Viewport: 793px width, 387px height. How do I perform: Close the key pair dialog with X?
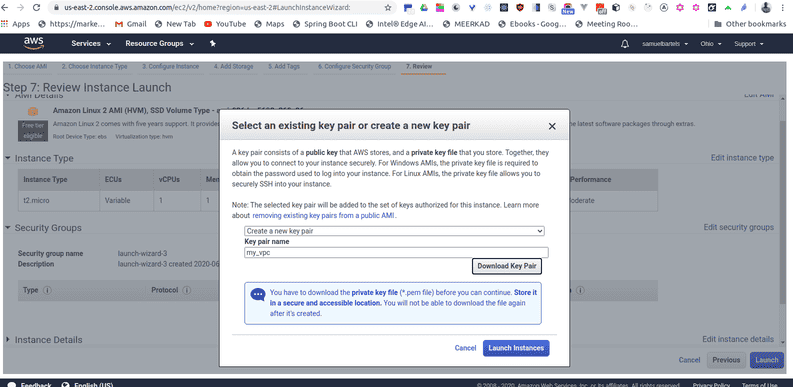coord(552,126)
